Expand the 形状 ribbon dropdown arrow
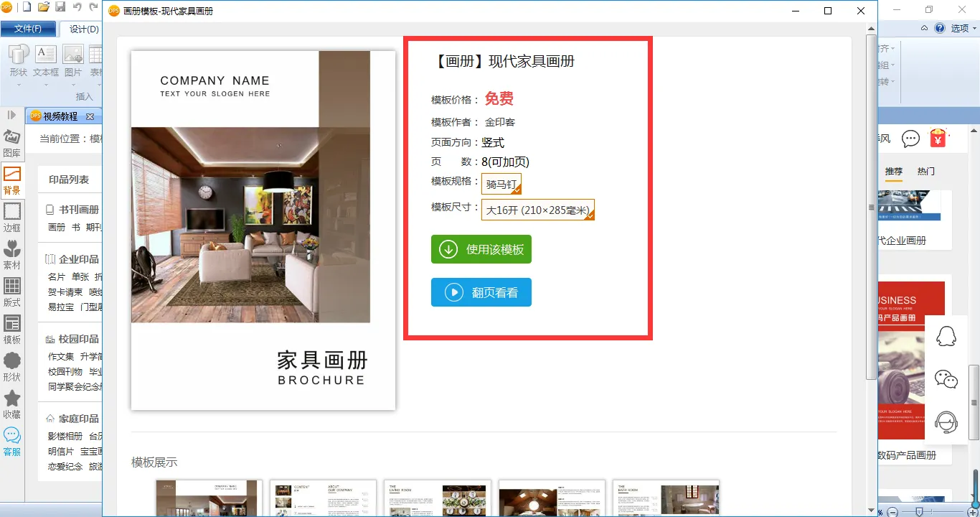This screenshot has width=980, height=517. tap(19, 84)
